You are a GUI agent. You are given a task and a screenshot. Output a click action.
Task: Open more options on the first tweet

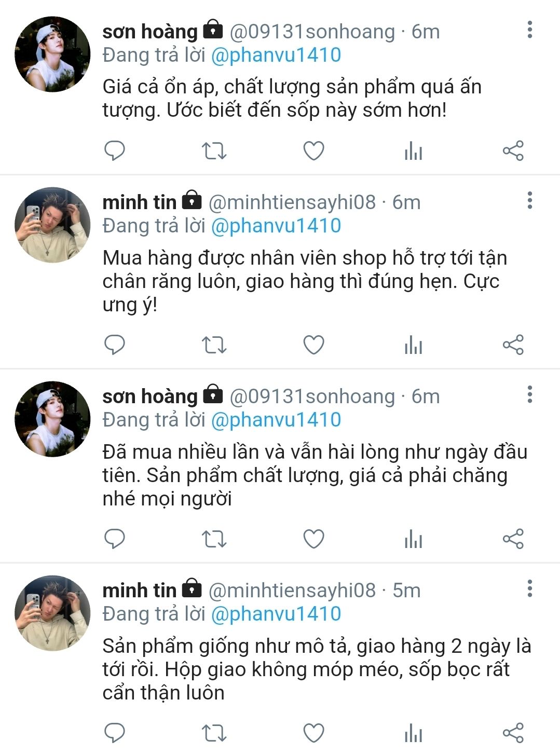tap(529, 30)
